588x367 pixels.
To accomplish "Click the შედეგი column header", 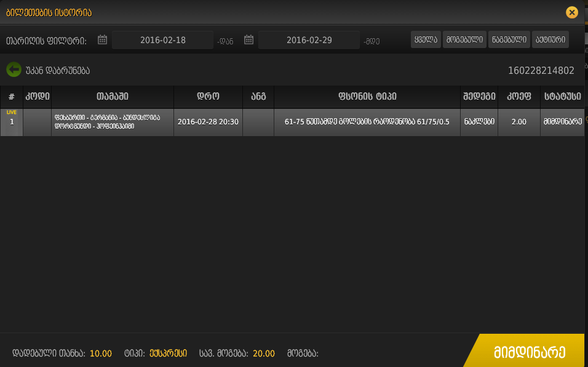I will click(x=479, y=97).
